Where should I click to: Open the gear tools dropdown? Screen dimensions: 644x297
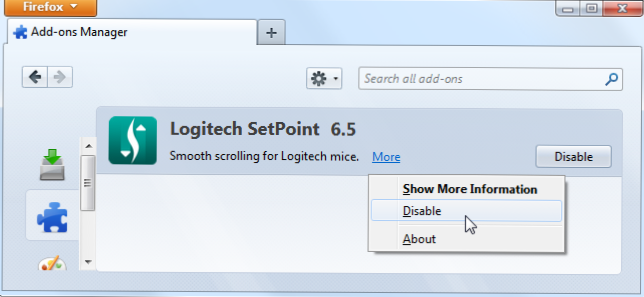click(324, 79)
